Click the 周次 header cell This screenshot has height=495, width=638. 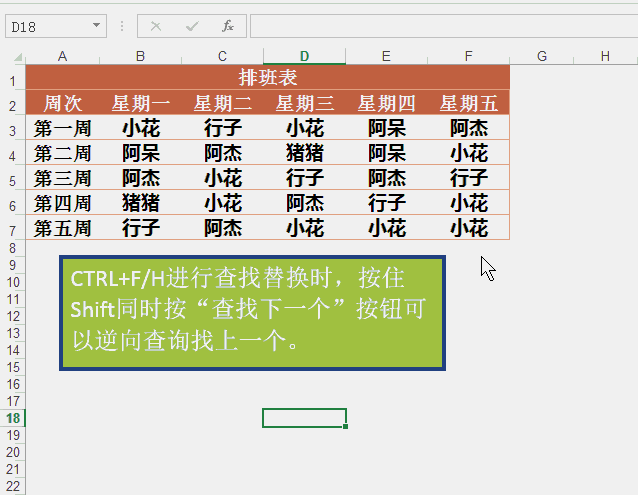[63, 103]
